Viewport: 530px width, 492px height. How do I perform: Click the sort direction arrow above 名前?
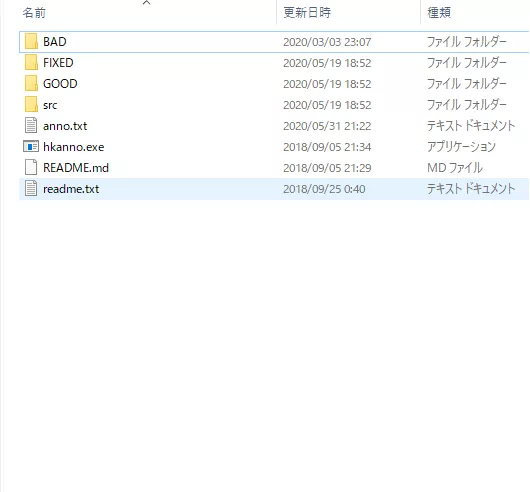[x=146, y=3]
